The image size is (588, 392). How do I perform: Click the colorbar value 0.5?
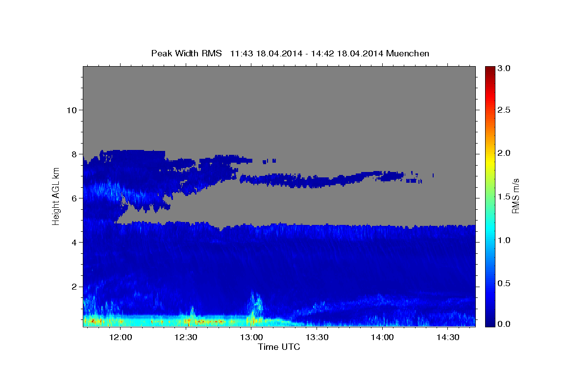[x=505, y=283]
